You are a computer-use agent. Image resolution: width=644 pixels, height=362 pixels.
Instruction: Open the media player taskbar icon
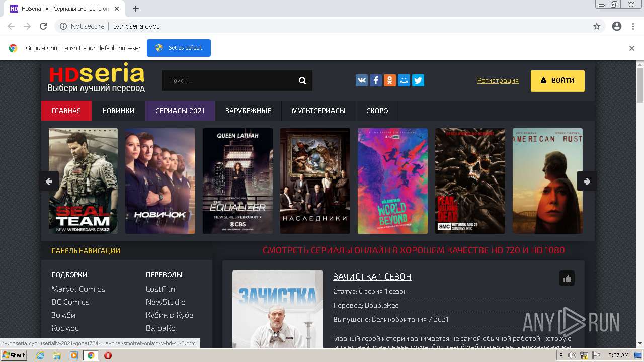point(74,355)
